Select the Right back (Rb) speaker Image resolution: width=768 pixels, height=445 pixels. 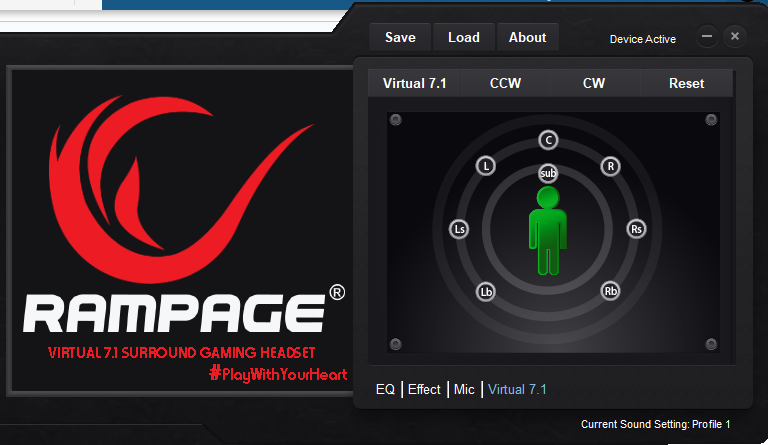610,291
